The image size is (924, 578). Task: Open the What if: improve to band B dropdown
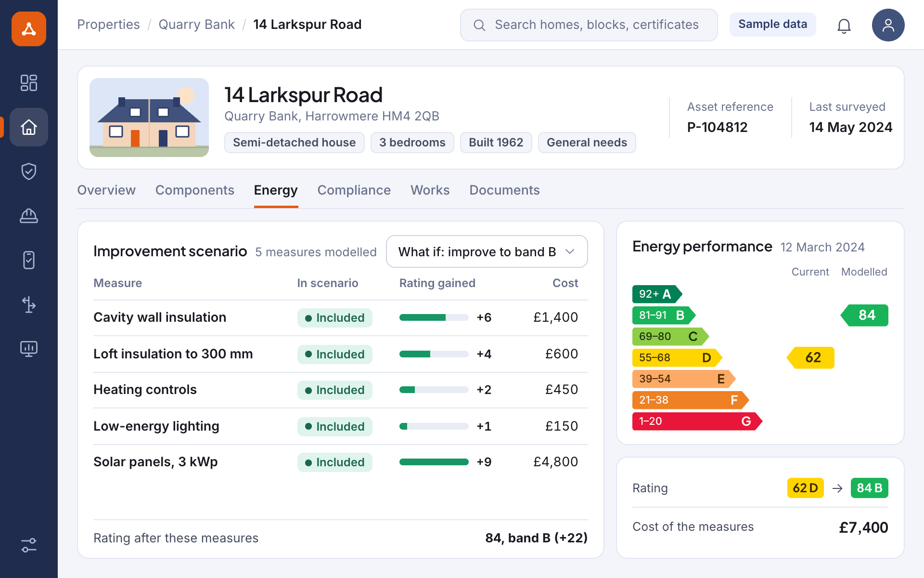[x=487, y=251]
